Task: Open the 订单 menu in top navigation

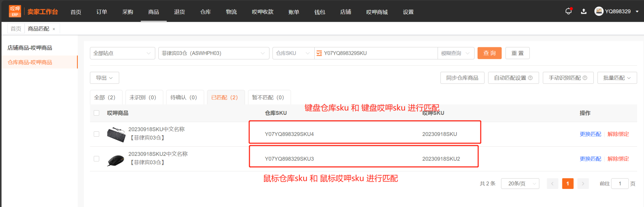Action: click(102, 12)
